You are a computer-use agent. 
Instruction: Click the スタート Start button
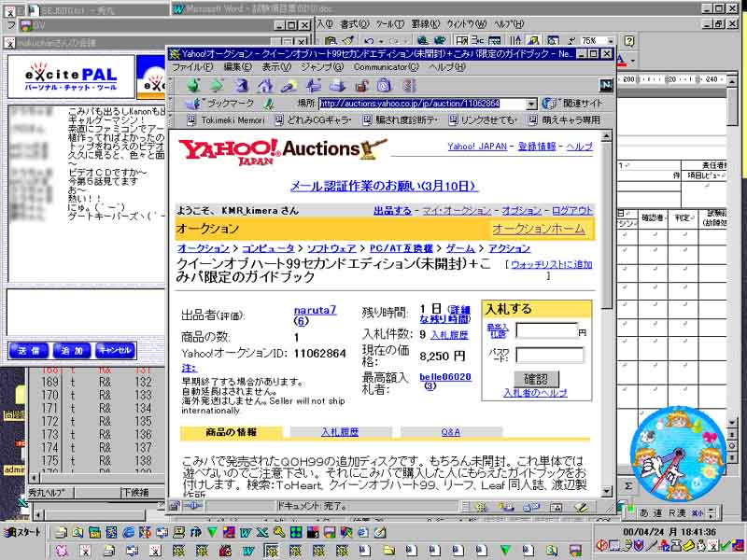click(x=22, y=532)
